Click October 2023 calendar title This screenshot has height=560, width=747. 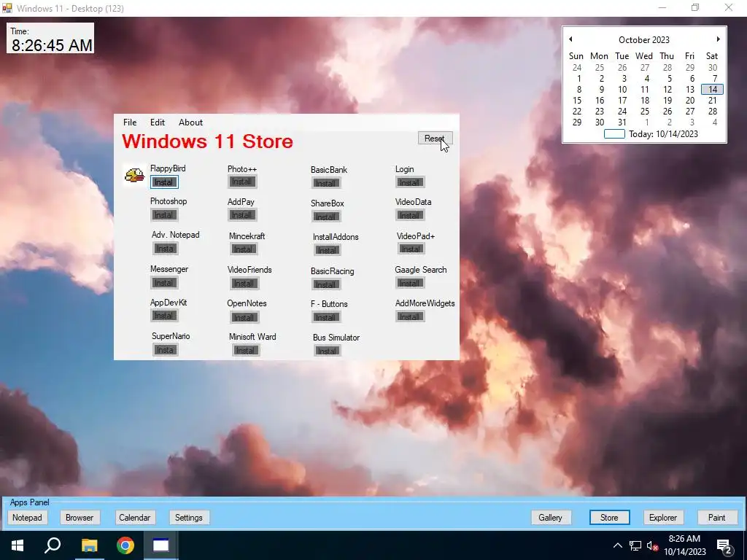click(x=644, y=40)
